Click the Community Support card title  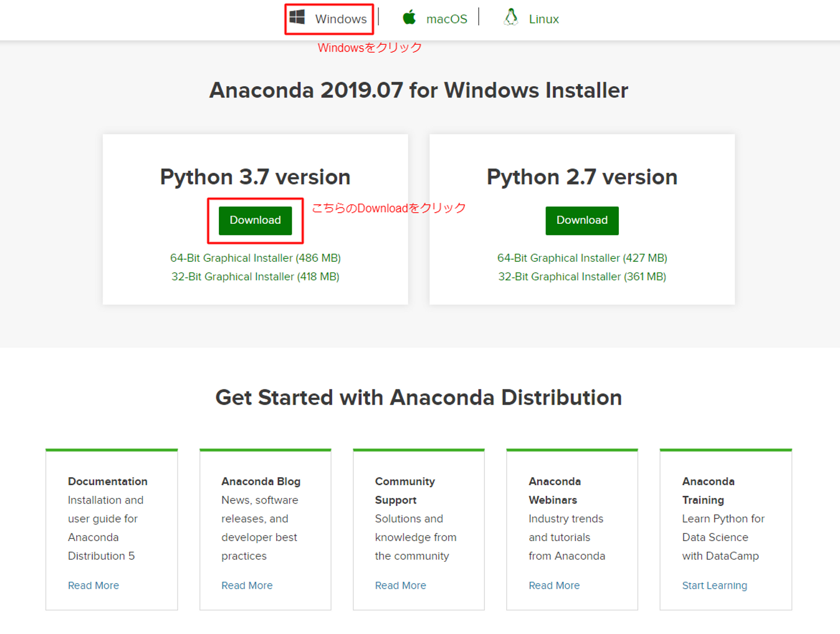(x=405, y=491)
